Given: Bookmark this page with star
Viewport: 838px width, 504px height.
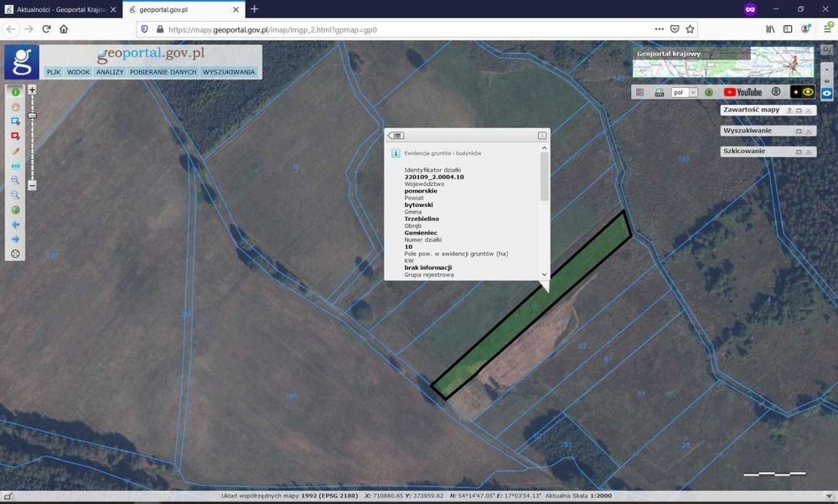Looking at the screenshot, I should (x=690, y=29).
